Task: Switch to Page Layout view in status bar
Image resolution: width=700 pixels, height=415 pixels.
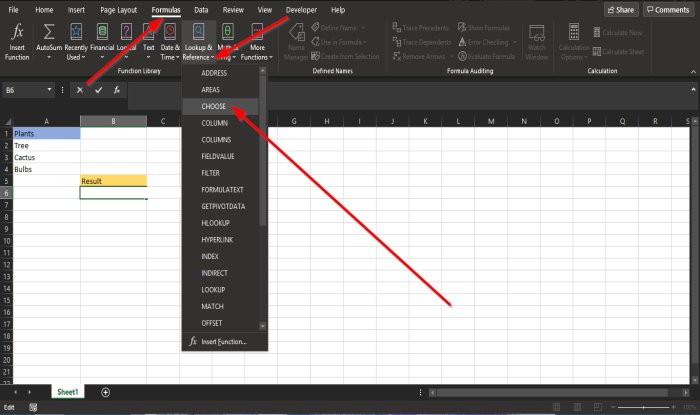Action: (x=577, y=407)
